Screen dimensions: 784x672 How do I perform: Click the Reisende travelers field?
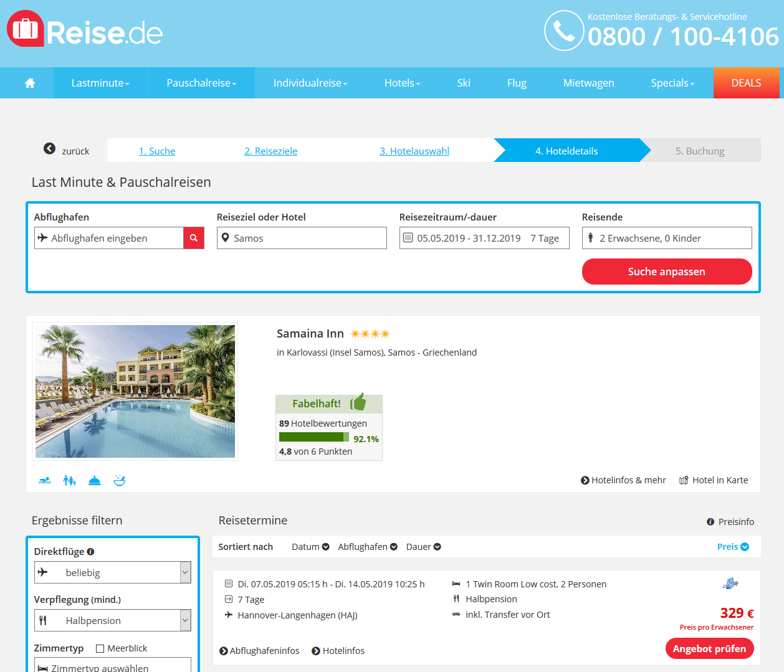(667, 238)
